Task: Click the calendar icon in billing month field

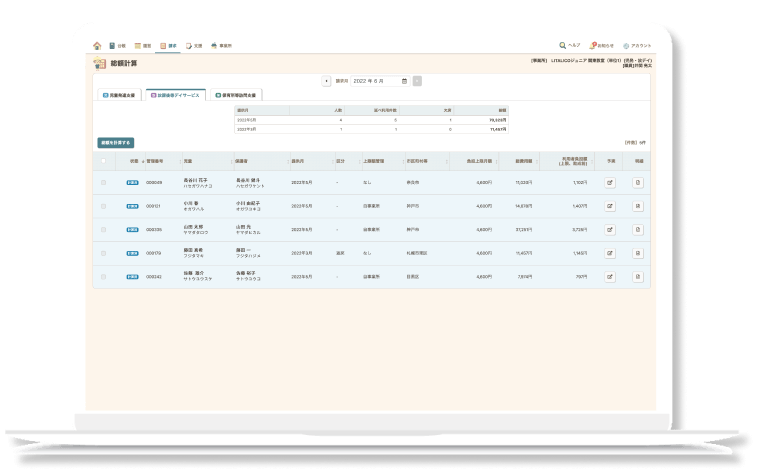Action: point(404,80)
